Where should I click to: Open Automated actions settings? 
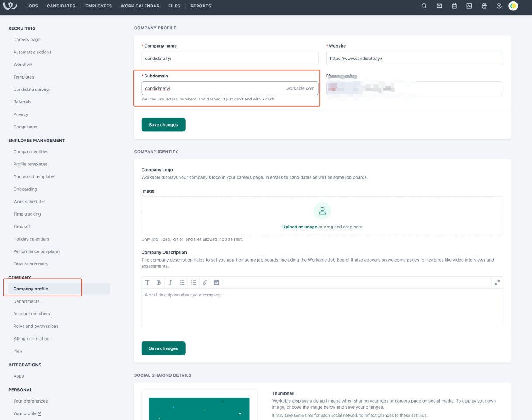(x=32, y=52)
